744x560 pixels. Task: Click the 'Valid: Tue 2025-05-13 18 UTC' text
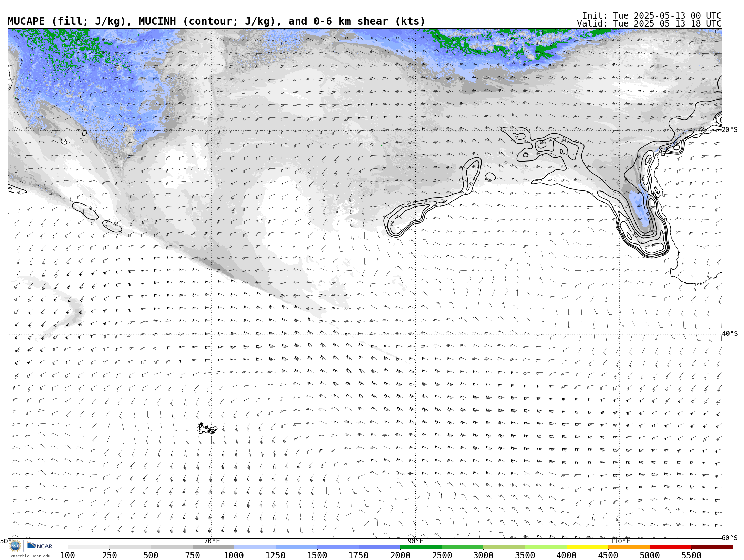click(x=649, y=24)
